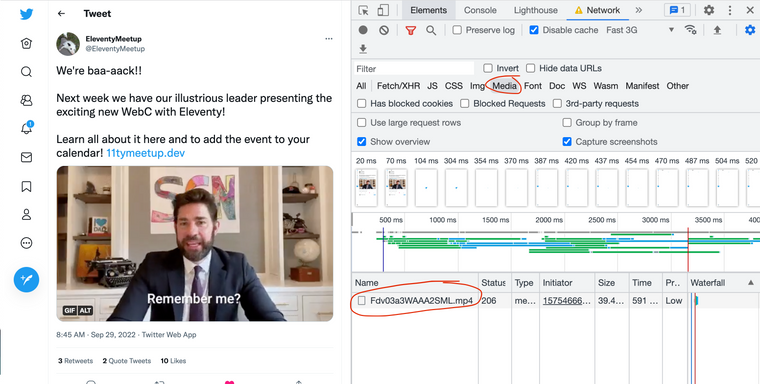Open network conditions wifi icon
The width and height of the screenshot is (760, 384).
click(x=691, y=30)
